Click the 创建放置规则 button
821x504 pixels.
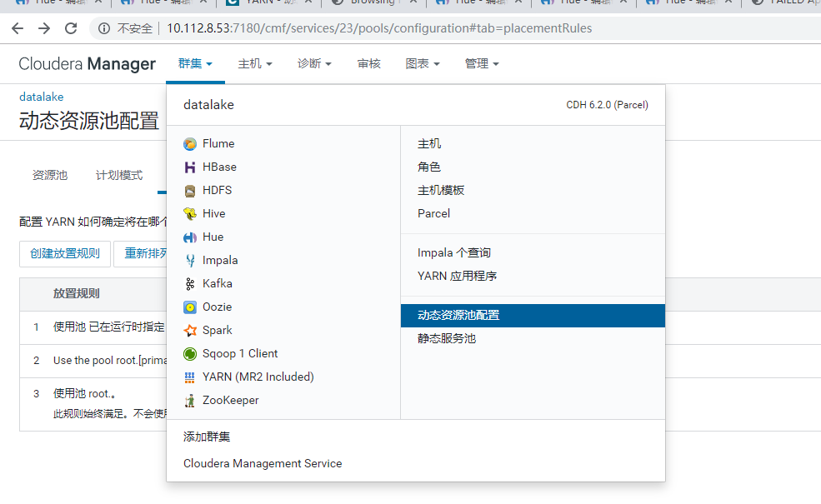coord(64,253)
